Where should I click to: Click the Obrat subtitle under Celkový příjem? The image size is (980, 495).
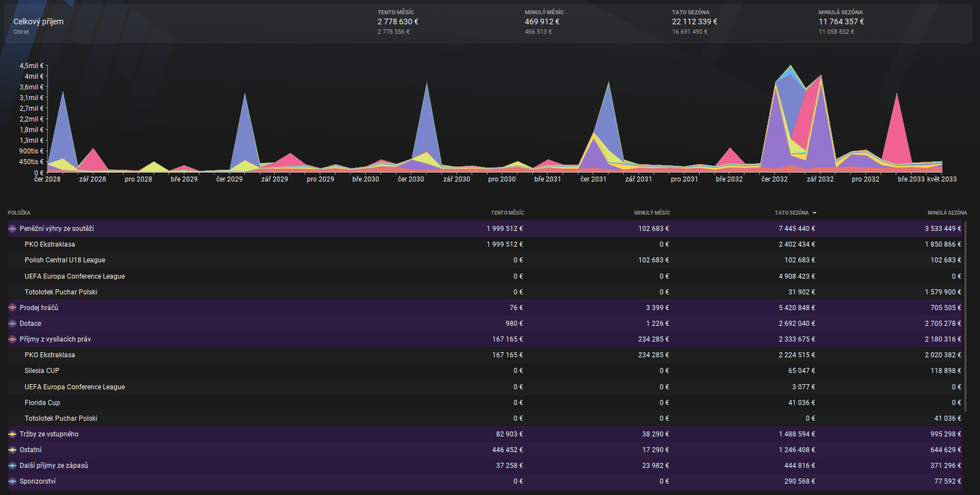tap(21, 32)
